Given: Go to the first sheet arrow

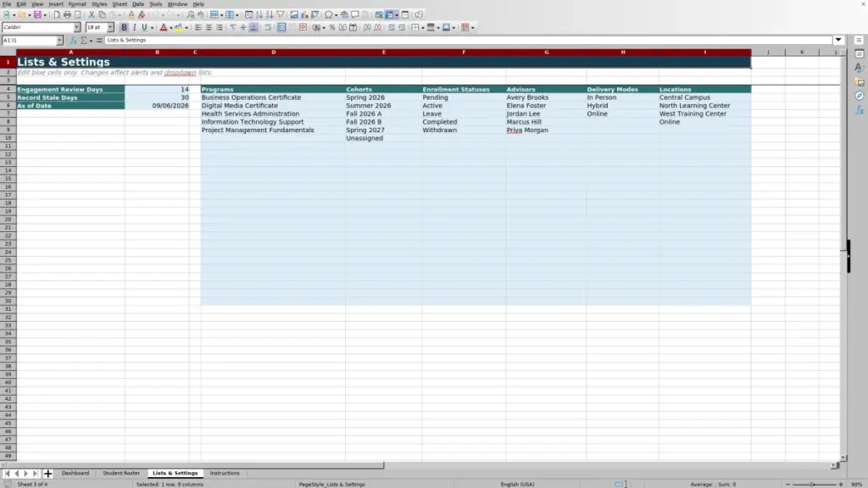Looking at the screenshot, I should 7,474.
